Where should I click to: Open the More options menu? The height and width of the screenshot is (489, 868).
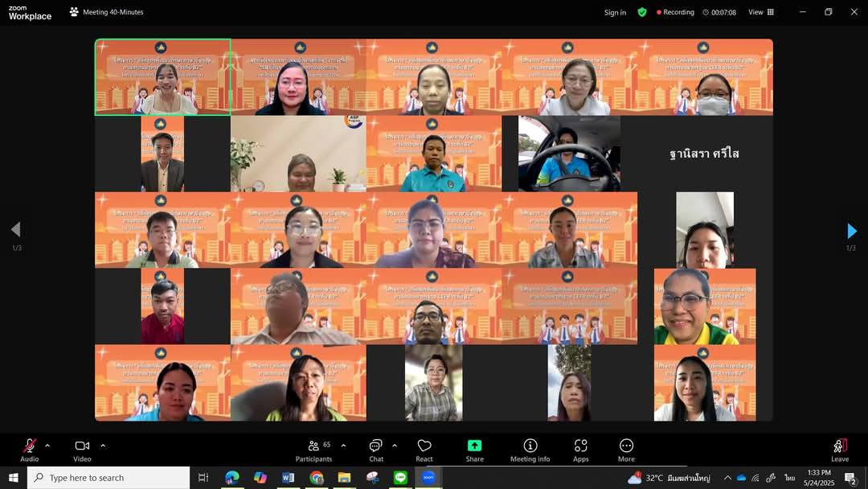(x=626, y=449)
